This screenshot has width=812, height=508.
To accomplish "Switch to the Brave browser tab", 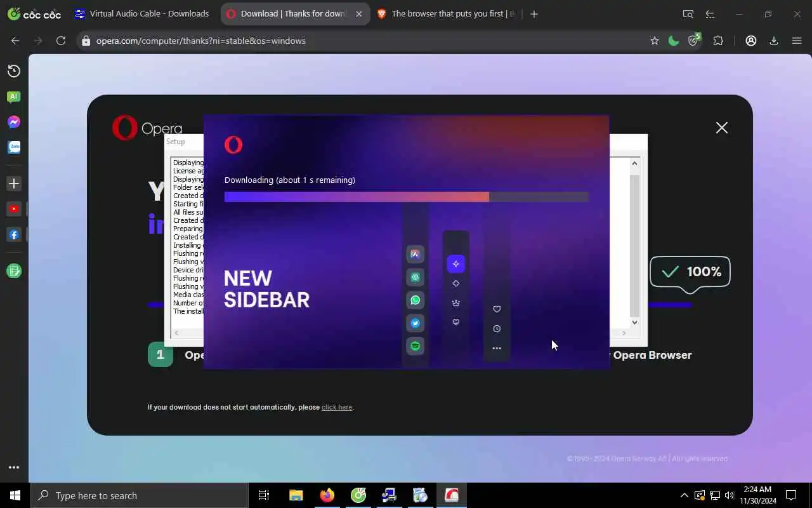I will (x=446, y=14).
